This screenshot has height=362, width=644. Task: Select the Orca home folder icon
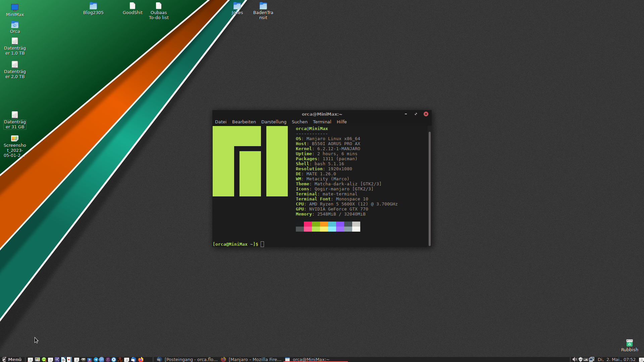point(15,27)
